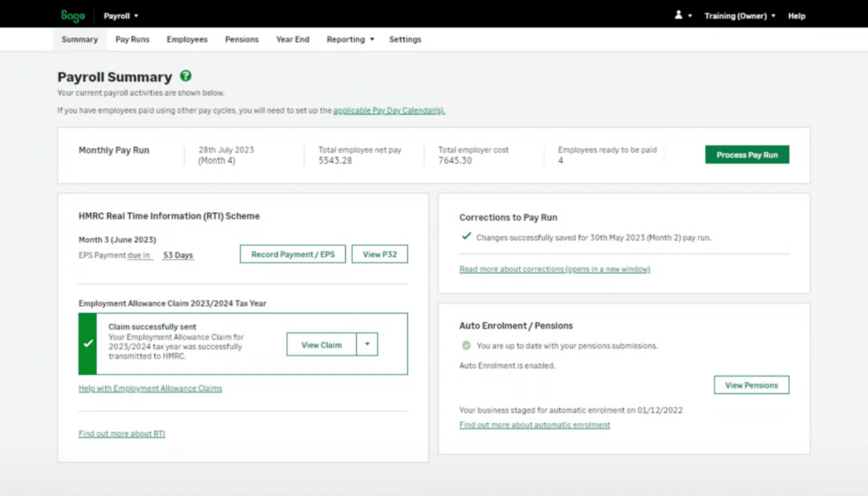Click the Sage logo
The height and width of the screenshot is (496, 868).
click(x=72, y=14)
